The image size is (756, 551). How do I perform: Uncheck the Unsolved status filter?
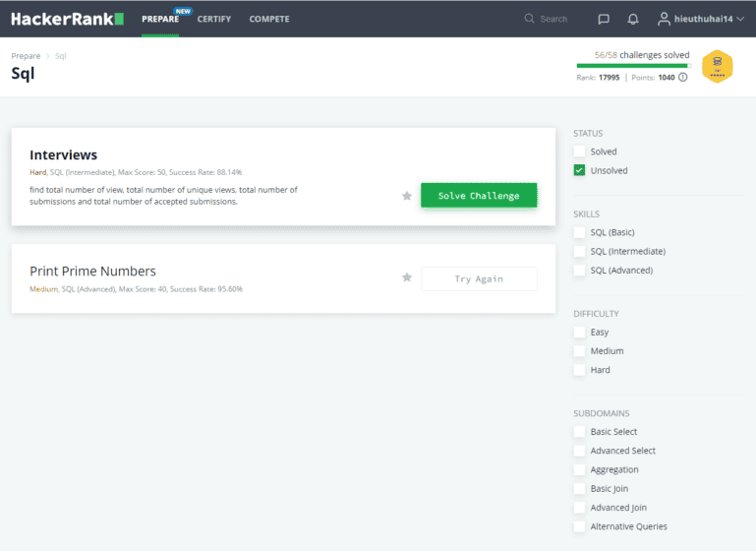580,170
